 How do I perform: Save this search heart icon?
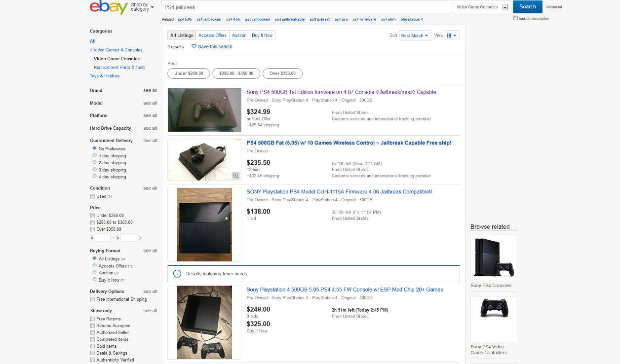point(194,46)
